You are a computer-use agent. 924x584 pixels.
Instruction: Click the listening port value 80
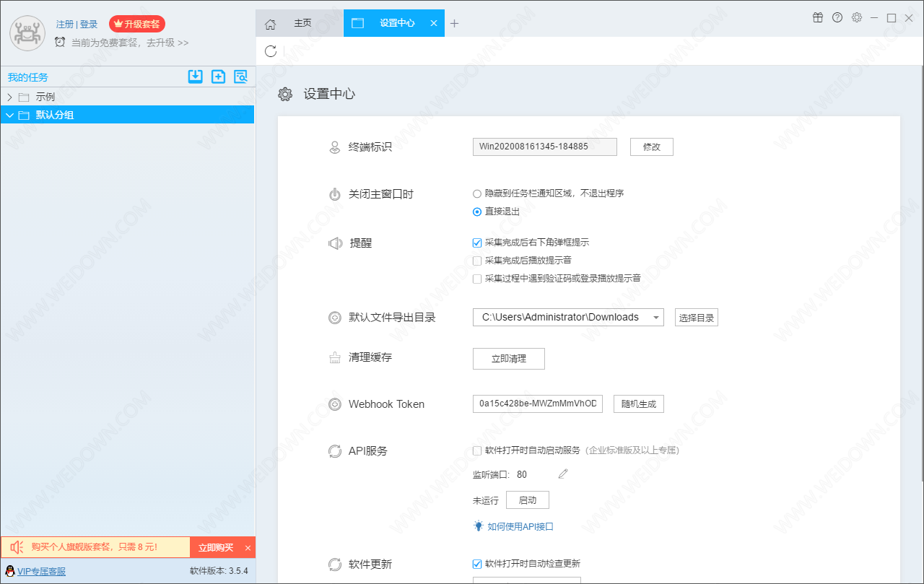pyautogui.click(x=522, y=474)
